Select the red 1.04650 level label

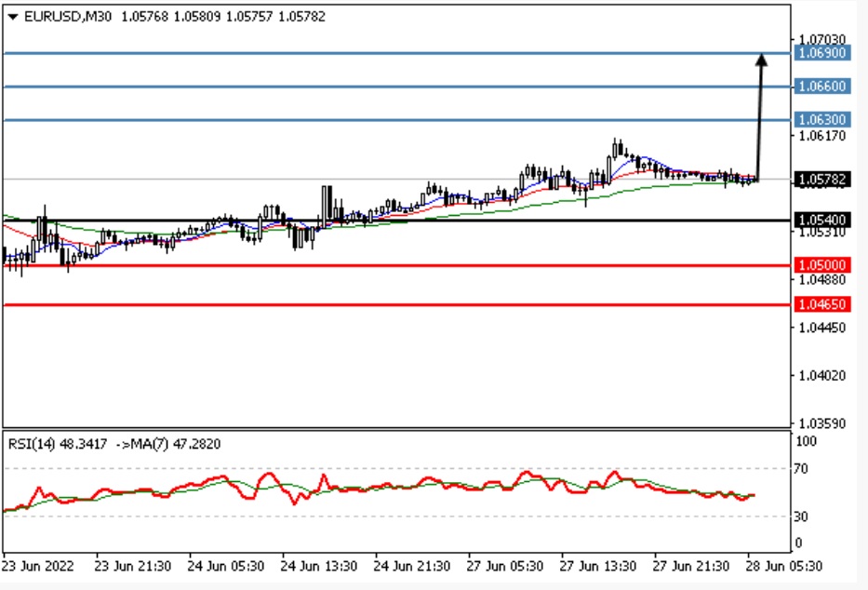click(822, 304)
